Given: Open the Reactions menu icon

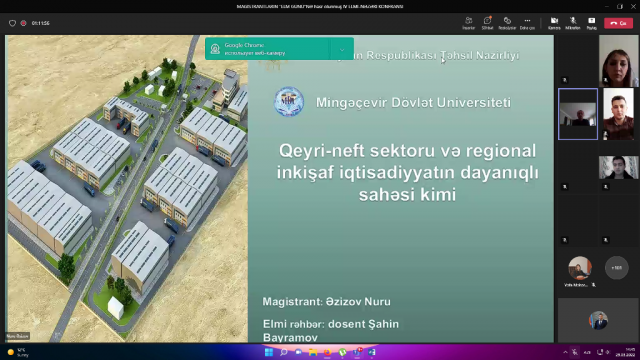Looking at the screenshot, I should pyautogui.click(x=507, y=23).
